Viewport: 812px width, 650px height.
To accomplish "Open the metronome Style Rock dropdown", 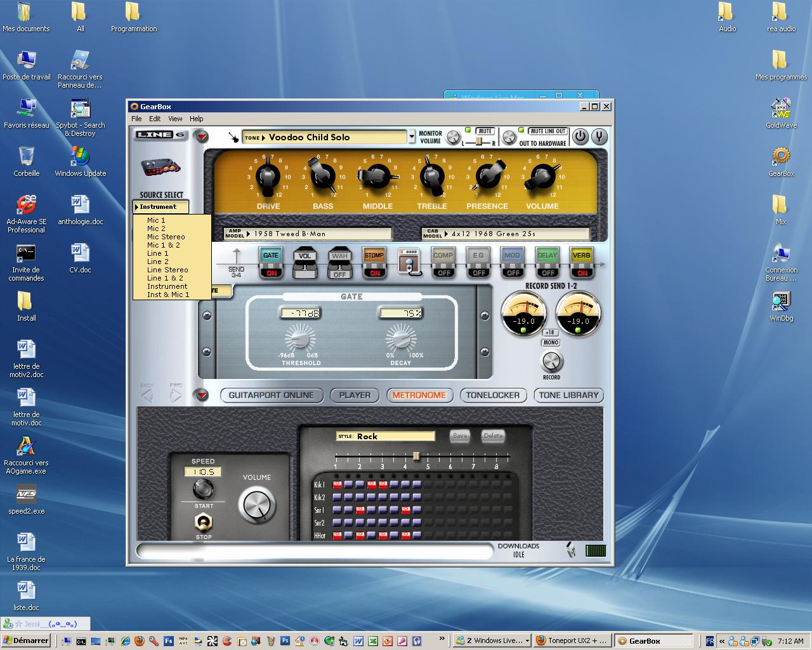I will (x=386, y=436).
